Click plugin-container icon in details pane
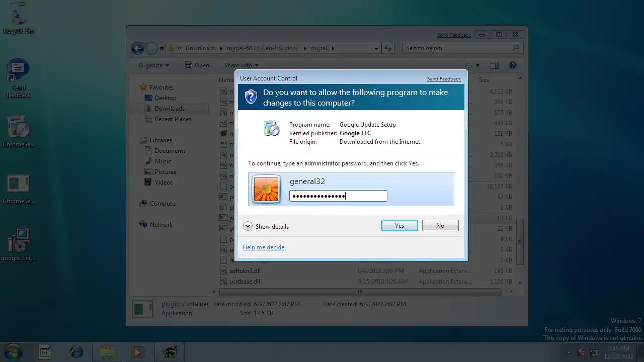The image size is (644, 362). 142,309
